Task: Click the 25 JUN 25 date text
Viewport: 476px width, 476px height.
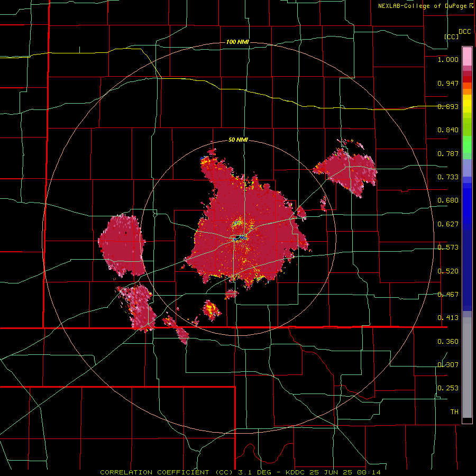Action: 331,472
